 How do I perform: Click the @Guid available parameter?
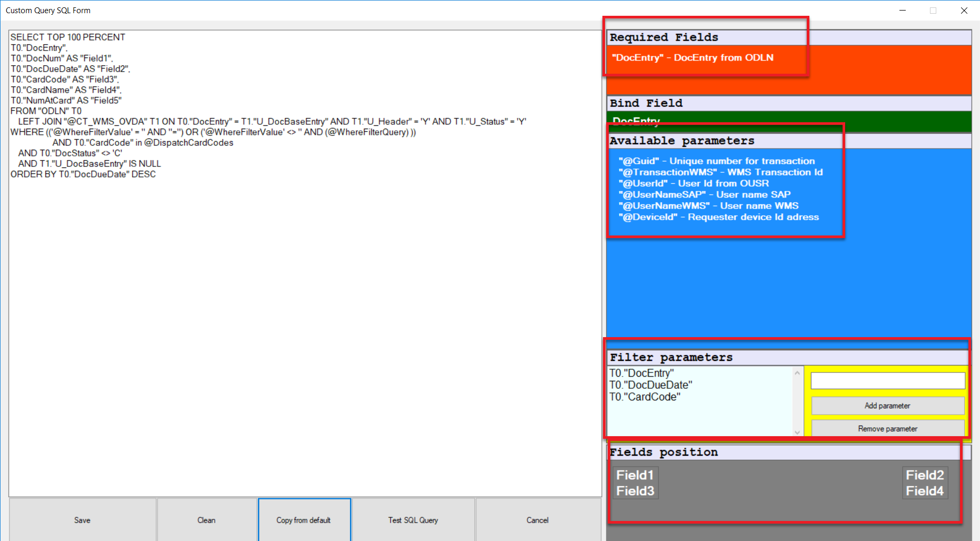[716, 161]
